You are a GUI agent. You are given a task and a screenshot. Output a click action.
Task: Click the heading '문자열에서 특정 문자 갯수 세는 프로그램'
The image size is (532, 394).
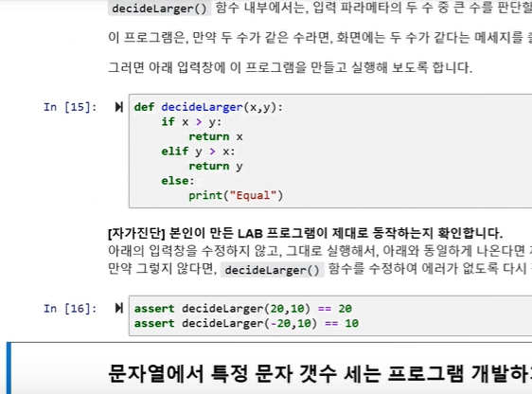coord(286,373)
